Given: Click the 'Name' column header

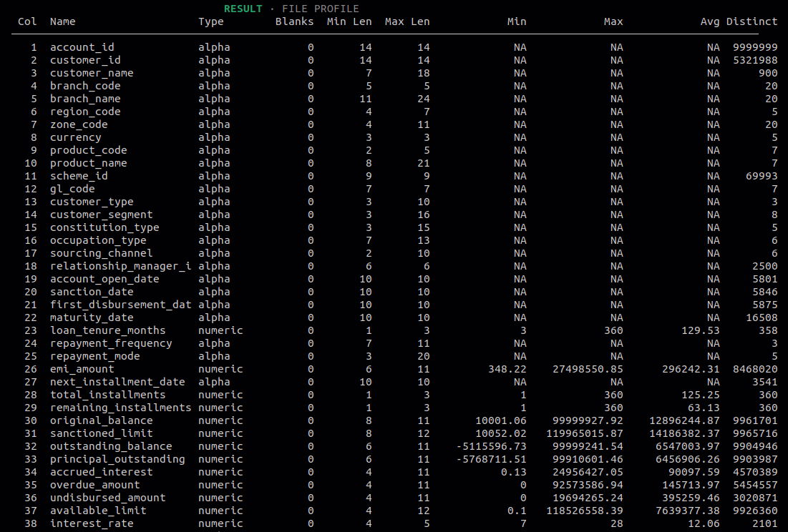Looking at the screenshot, I should click(x=63, y=21).
